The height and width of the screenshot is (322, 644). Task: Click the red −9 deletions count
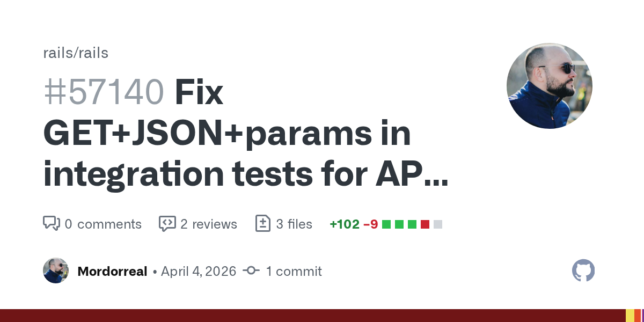(371, 224)
